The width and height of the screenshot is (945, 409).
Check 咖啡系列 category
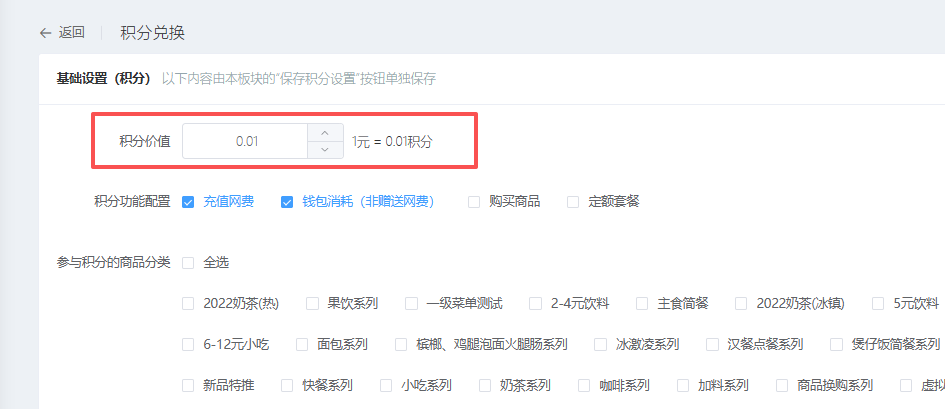point(583,386)
